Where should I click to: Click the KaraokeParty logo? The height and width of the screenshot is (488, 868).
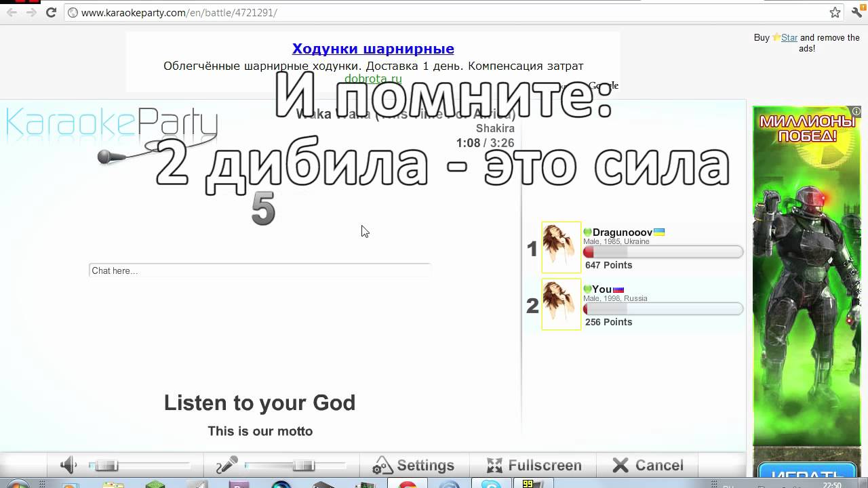[112, 123]
